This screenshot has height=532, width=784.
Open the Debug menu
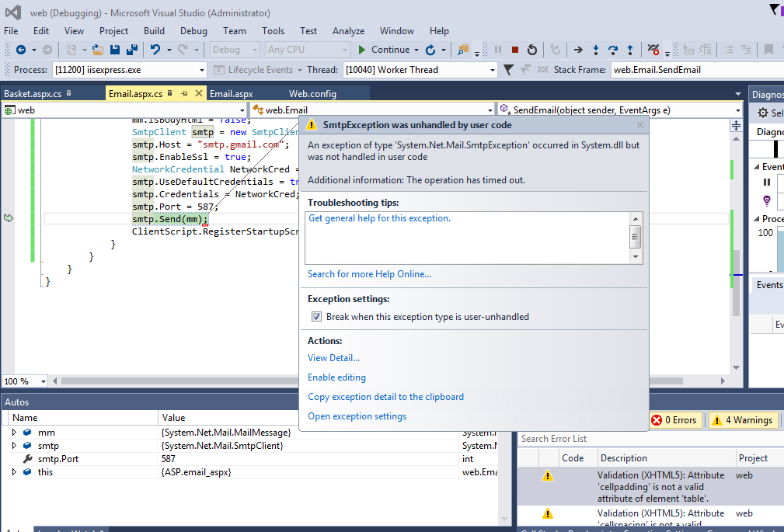coord(193,31)
